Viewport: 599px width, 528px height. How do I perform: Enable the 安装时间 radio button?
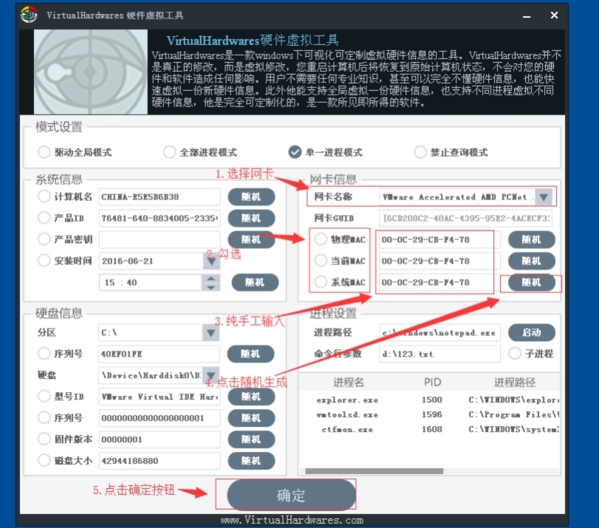pyautogui.click(x=44, y=261)
